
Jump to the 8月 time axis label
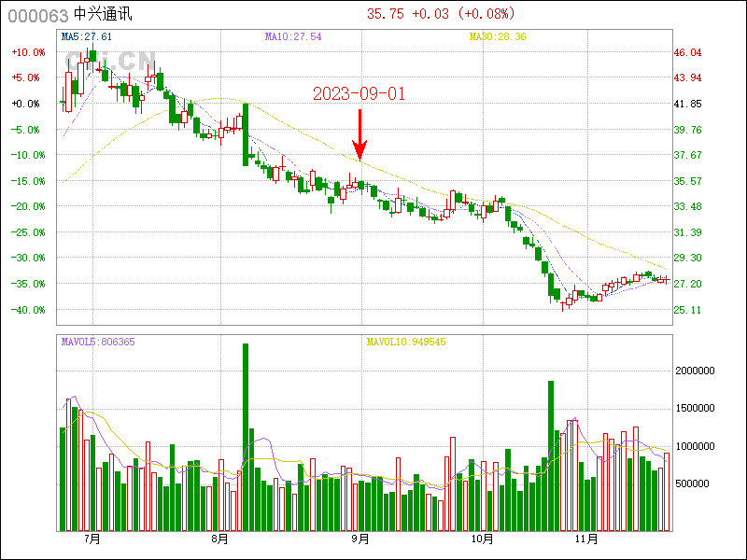220,539
